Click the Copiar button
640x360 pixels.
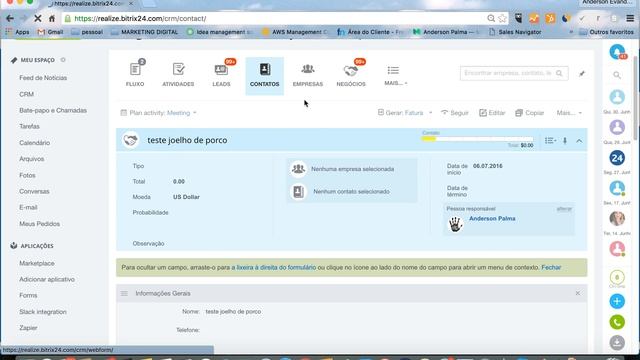pos(529,113)
